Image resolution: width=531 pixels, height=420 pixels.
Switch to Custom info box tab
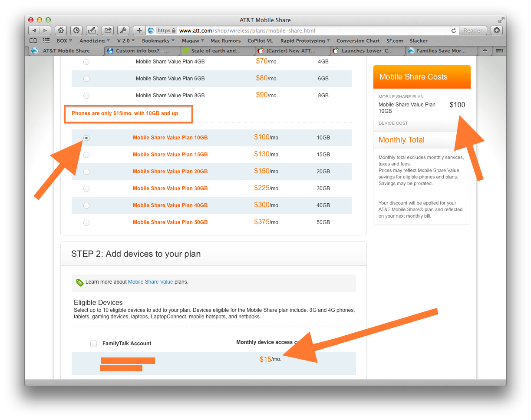pos(142,51)
